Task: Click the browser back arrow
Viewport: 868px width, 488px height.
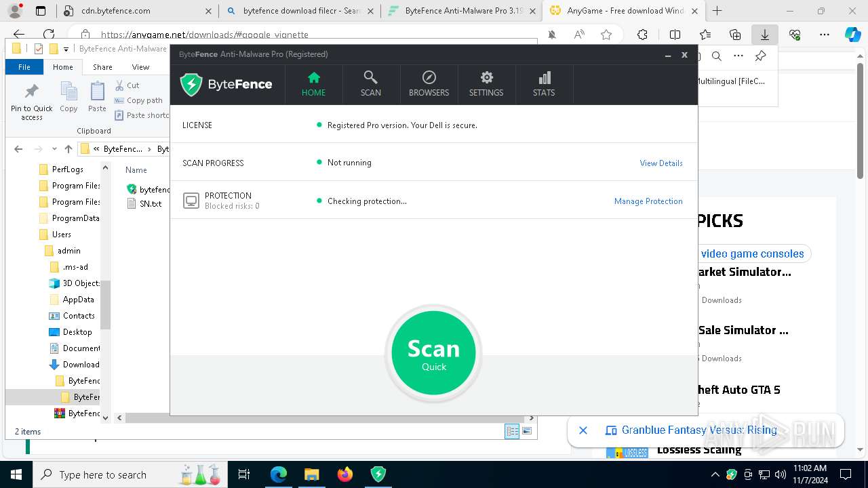Action: coord(19,35)
